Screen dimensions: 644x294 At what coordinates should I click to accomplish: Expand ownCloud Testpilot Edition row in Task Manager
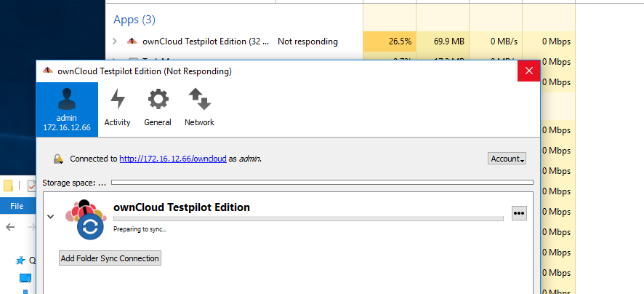point(115,41)
